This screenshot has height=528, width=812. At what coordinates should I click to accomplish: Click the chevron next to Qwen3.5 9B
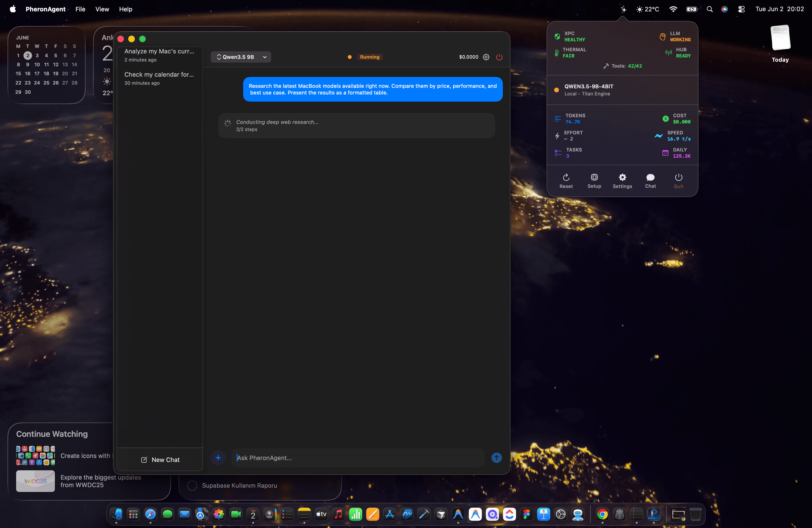264,57
